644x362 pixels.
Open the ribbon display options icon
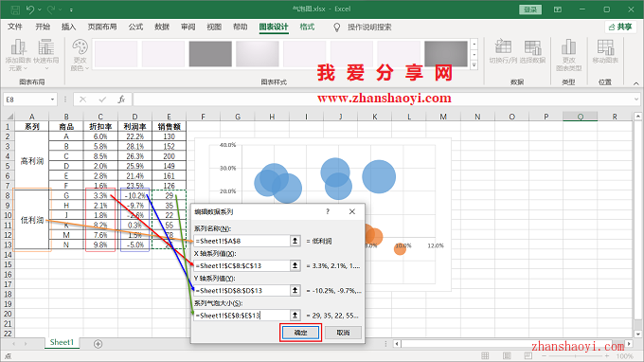pyautogui.click(x=557, y=9)
